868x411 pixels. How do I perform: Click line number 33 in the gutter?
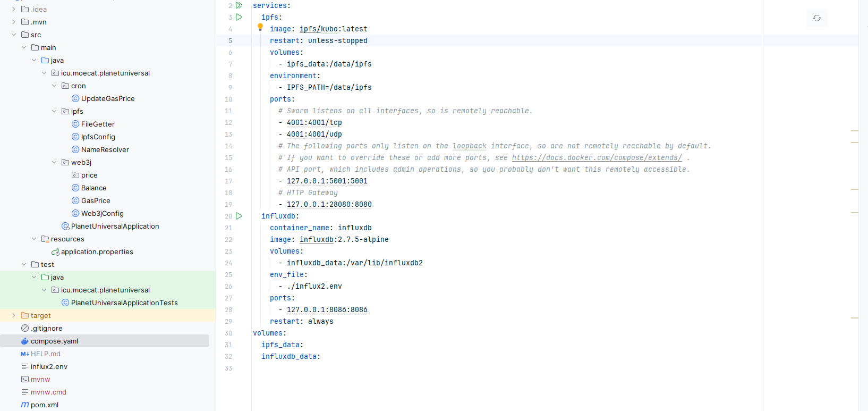point(228,368)
